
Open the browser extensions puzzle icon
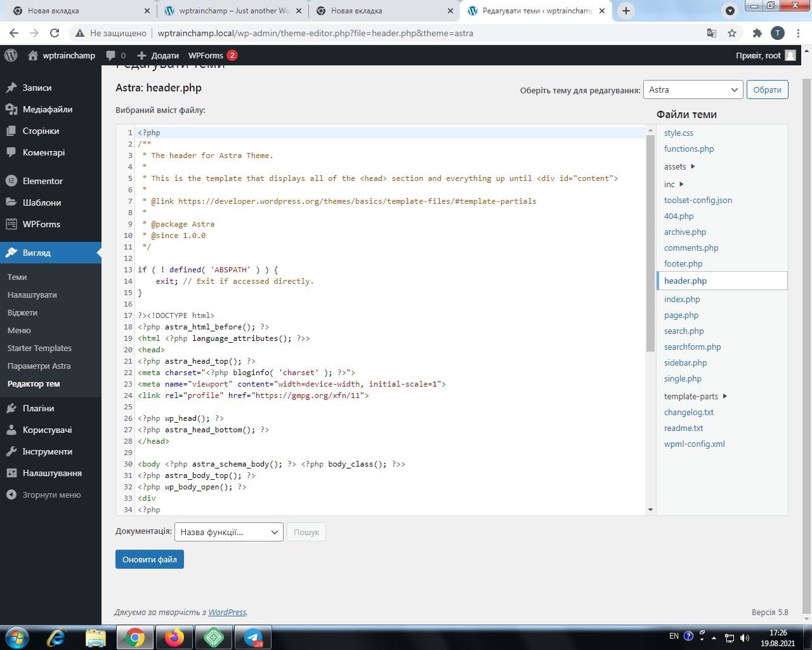tap(757, 33)
